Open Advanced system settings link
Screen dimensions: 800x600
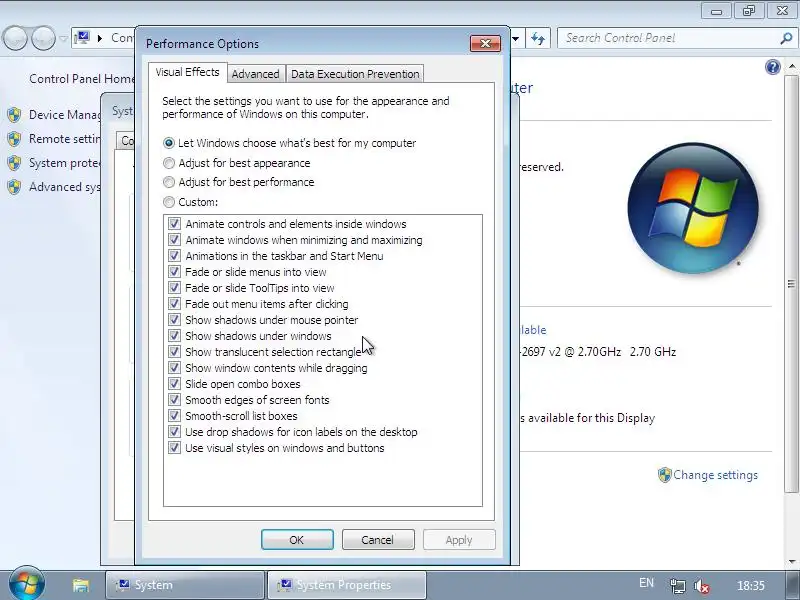point(65,187)
